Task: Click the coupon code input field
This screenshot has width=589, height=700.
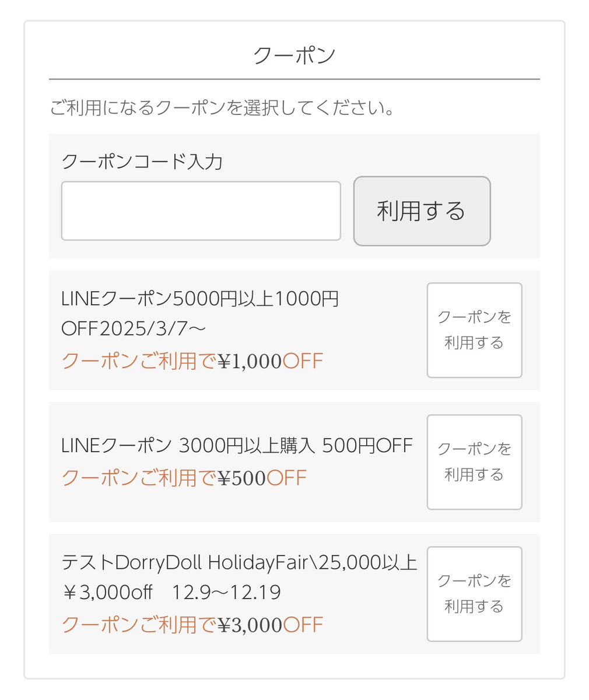Action: pos(201,211)
